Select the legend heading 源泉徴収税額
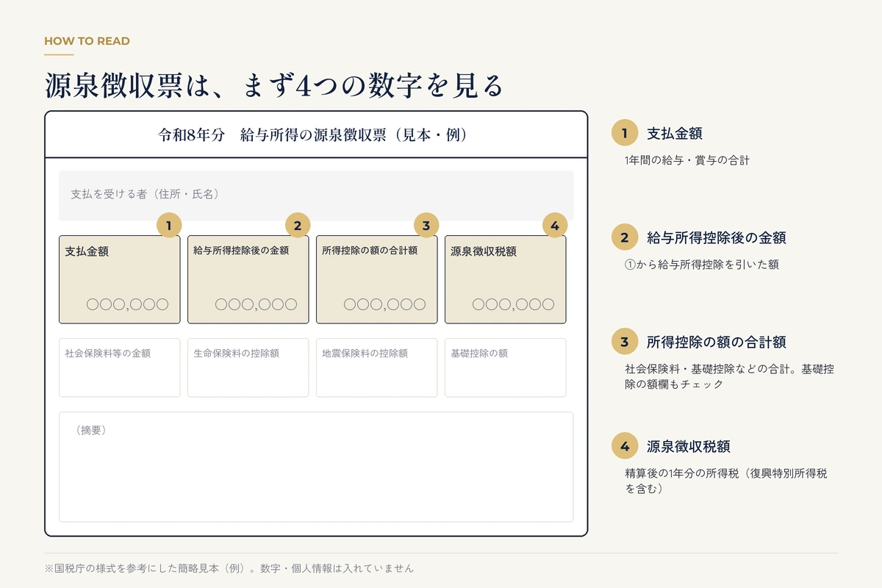 pyautogui.click(x=688, y=446)
